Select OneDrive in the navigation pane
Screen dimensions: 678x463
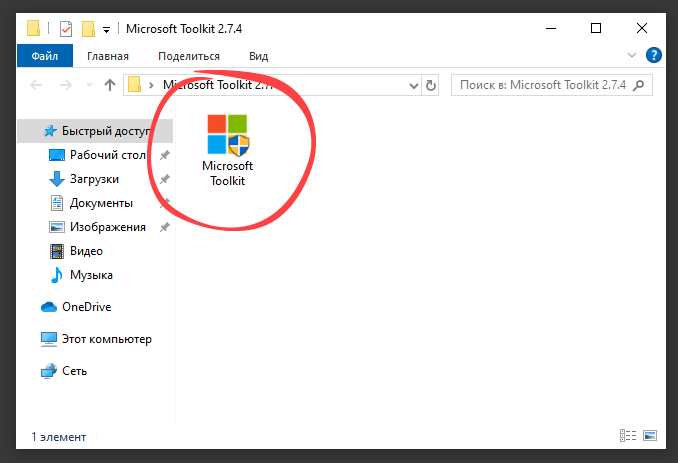click(86, 307)
